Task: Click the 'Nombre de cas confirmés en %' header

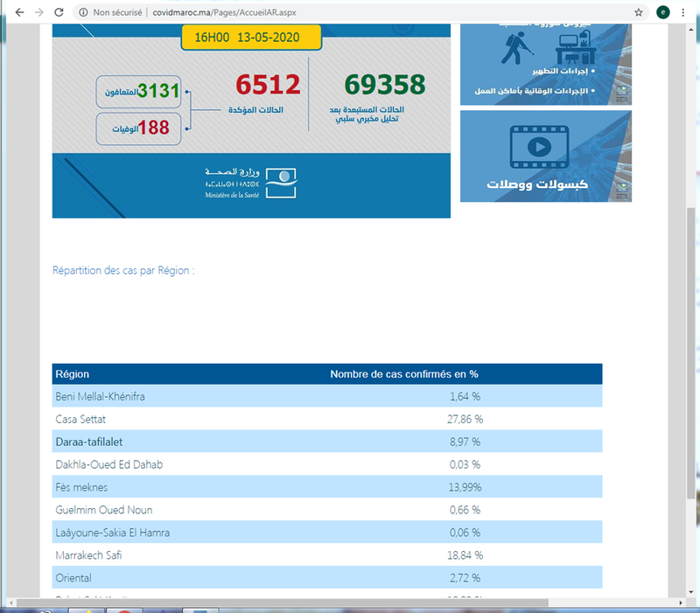Action: point(403,374)
